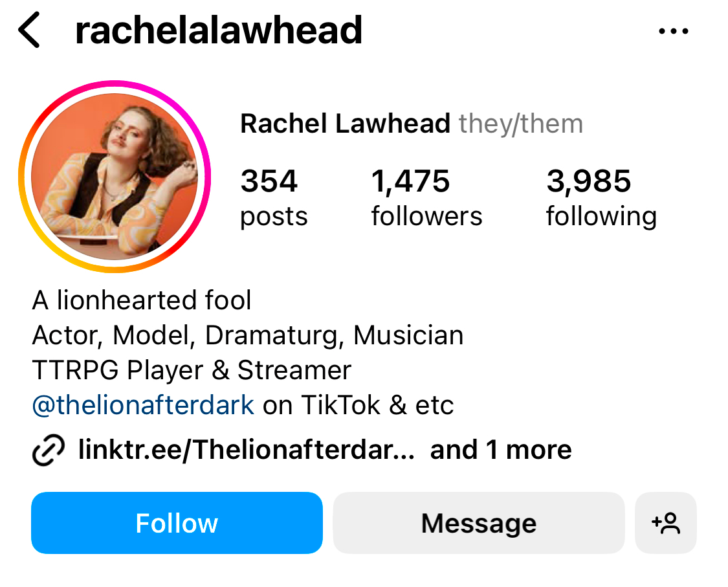Message Rachel Lawhead
The width and height of the screenshot is (728, 587).
(479, 523)
